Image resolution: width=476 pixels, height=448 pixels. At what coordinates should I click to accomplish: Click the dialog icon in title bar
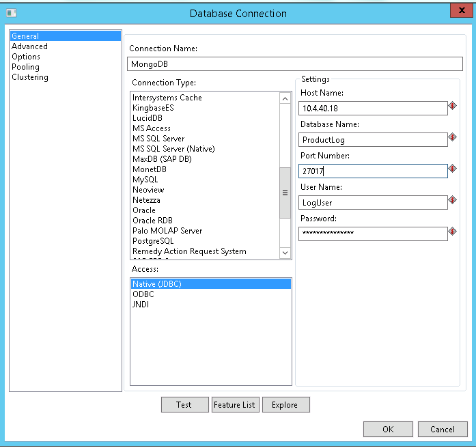coord(12,13)
